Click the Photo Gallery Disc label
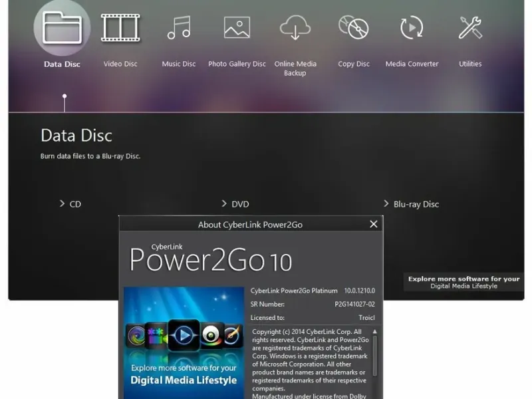Image resolution: width=532 pixels, height=399 pixels. pyautogui.click(x=237, y=64)
